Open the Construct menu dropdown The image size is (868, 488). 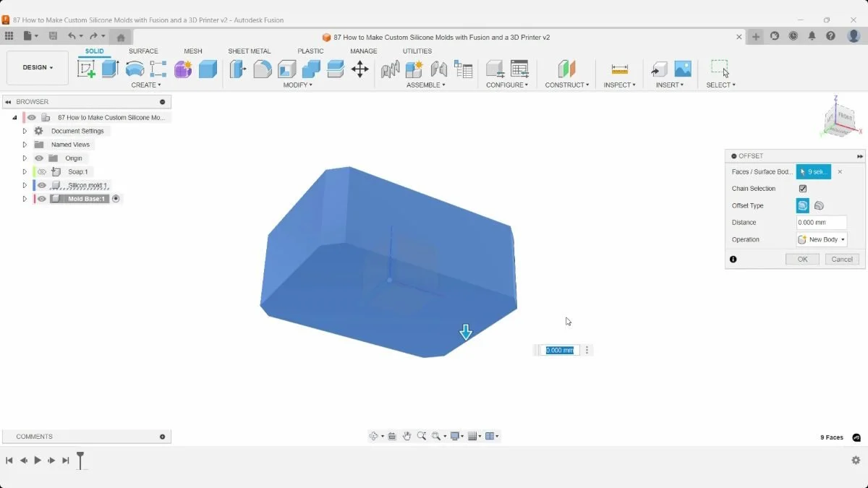click(x=567, y=85)
